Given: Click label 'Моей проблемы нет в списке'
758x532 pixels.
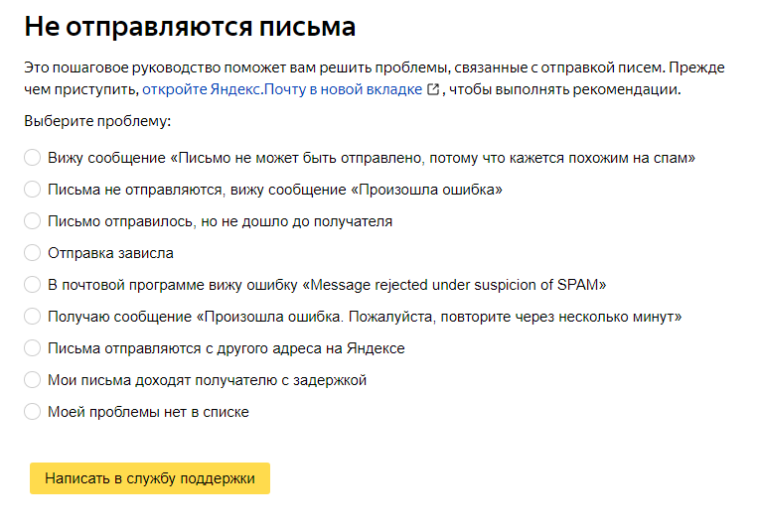Looking at the screenshot, I should [x=148, y=412].
